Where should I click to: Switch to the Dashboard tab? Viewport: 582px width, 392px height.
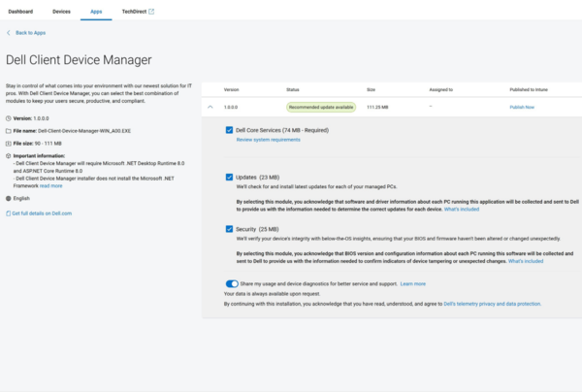[x=19, y=12]
